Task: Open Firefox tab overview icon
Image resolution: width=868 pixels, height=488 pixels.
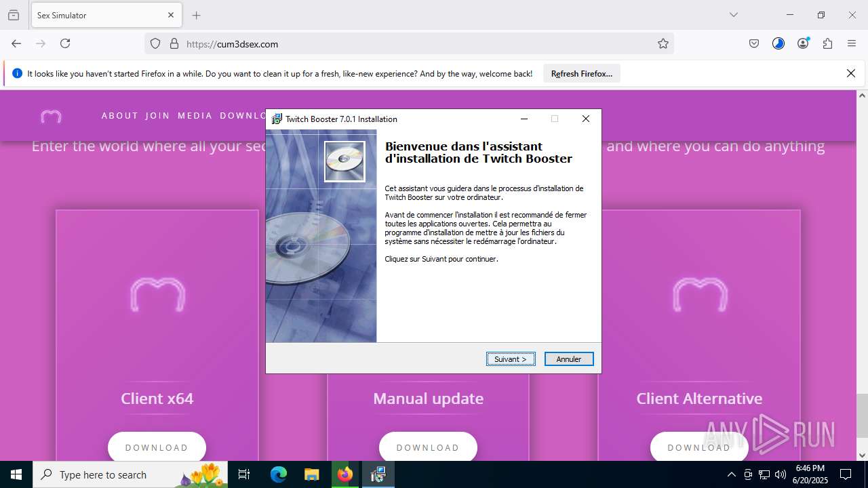Action: pyautogui.click(x=13, y=15)
